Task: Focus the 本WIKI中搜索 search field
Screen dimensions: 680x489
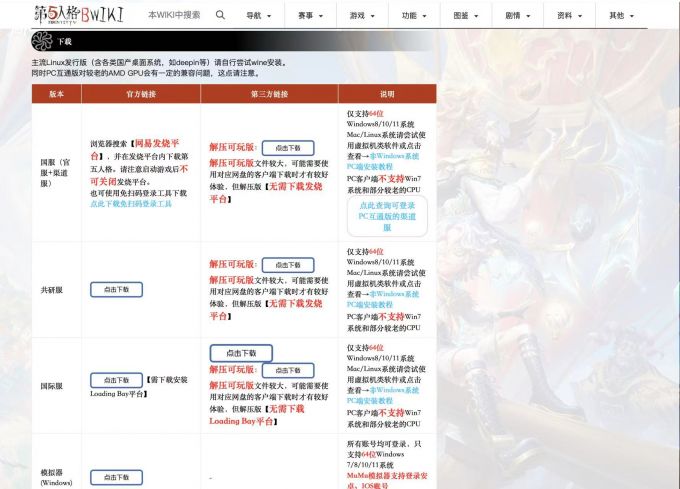Action: (174, 15)
